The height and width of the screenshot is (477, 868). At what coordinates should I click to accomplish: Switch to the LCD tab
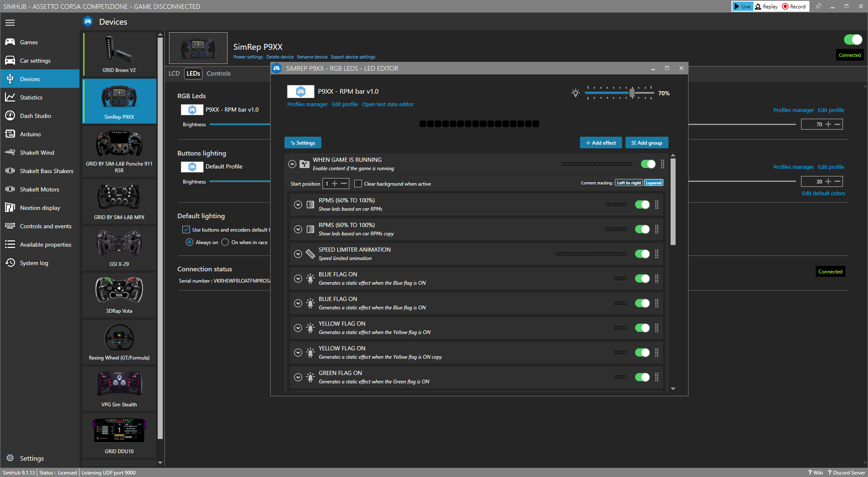pos(174,74)
